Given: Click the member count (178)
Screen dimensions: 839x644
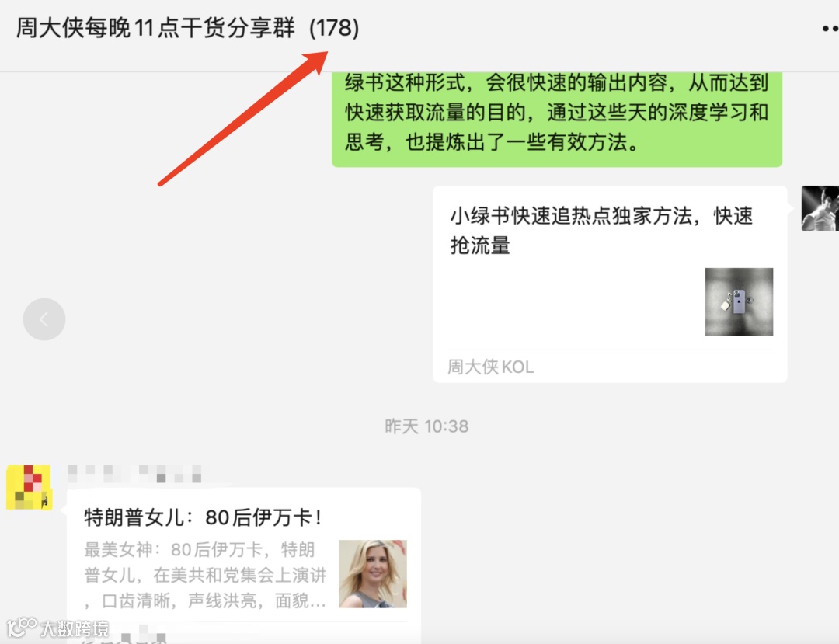Looking at the screenshot, I should [x=334, y=28].
